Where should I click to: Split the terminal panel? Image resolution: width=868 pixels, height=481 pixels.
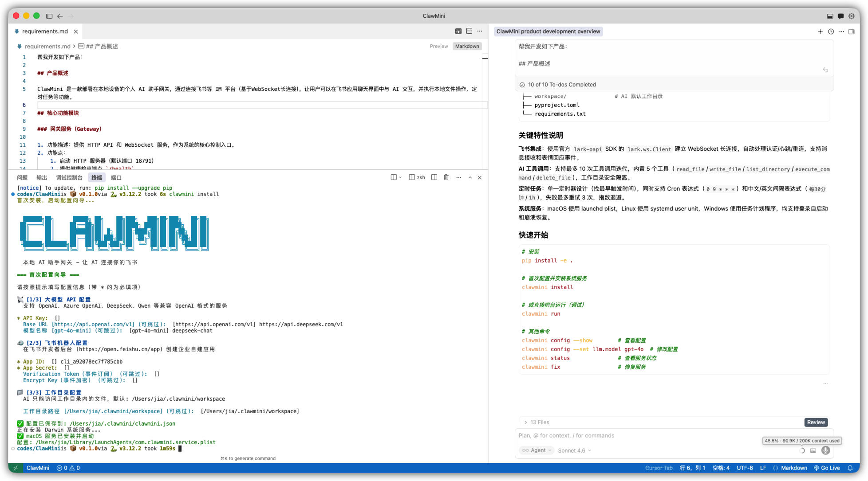click(x=434, y=177)
